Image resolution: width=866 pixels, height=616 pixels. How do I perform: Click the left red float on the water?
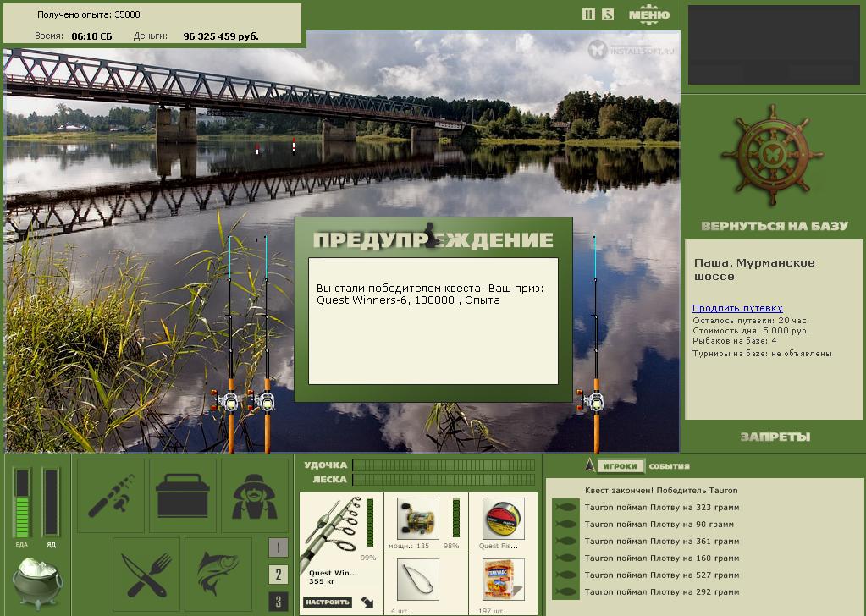pos(256,149)
